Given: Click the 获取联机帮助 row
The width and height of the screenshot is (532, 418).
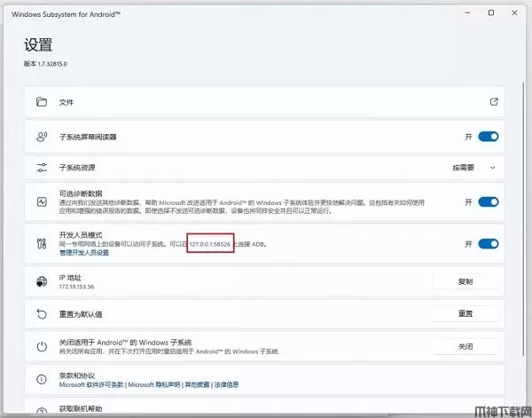Looking at the screenshot, I should pos(264,406).
